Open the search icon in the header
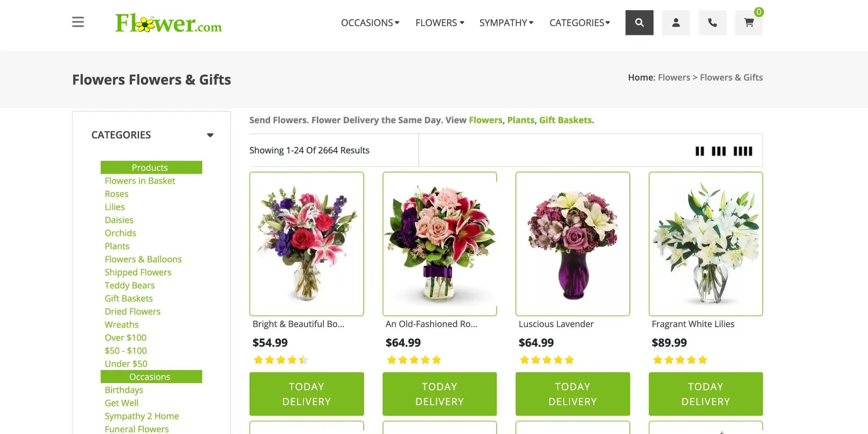 [x=639, y=22]
